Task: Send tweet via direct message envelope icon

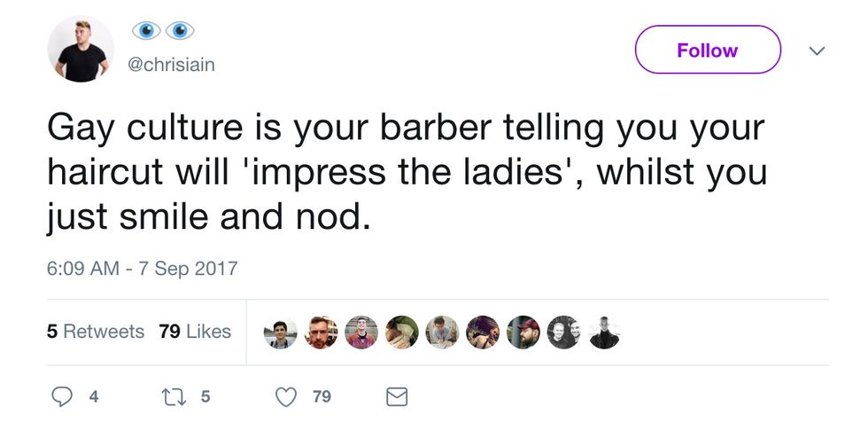Action: (396, 396)
